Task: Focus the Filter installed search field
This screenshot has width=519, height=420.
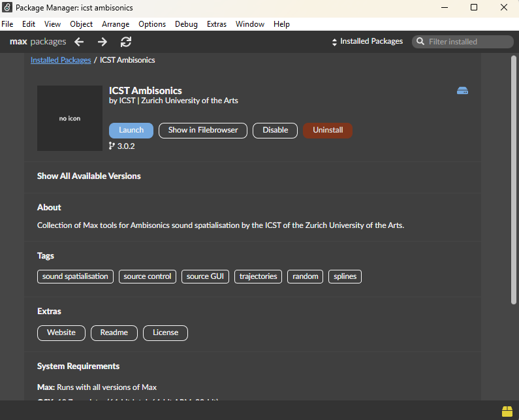Action: click(468, 42)
